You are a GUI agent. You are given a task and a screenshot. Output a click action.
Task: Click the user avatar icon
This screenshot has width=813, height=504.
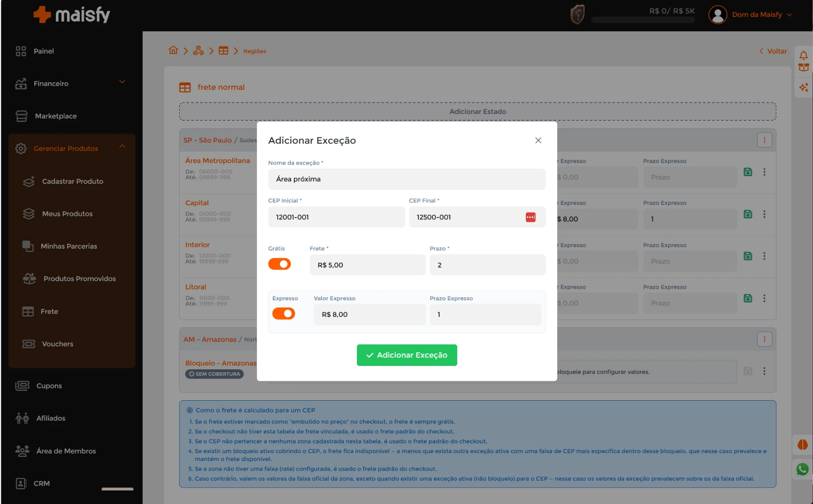point(718,15)
